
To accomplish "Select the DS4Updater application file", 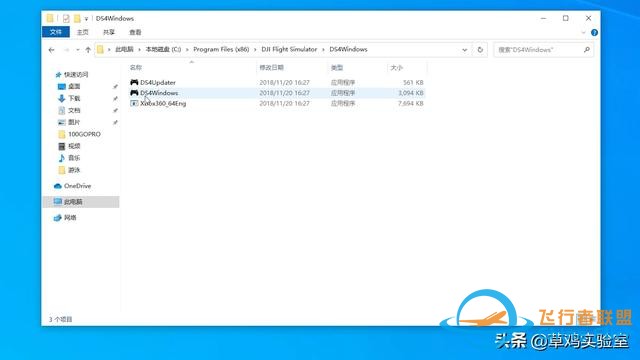I will 277,82.
